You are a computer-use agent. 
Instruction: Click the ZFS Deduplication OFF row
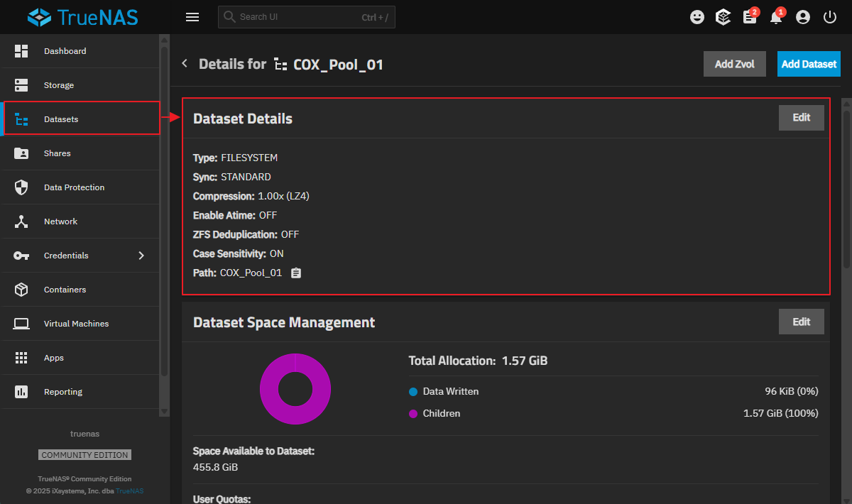(246, 234)
